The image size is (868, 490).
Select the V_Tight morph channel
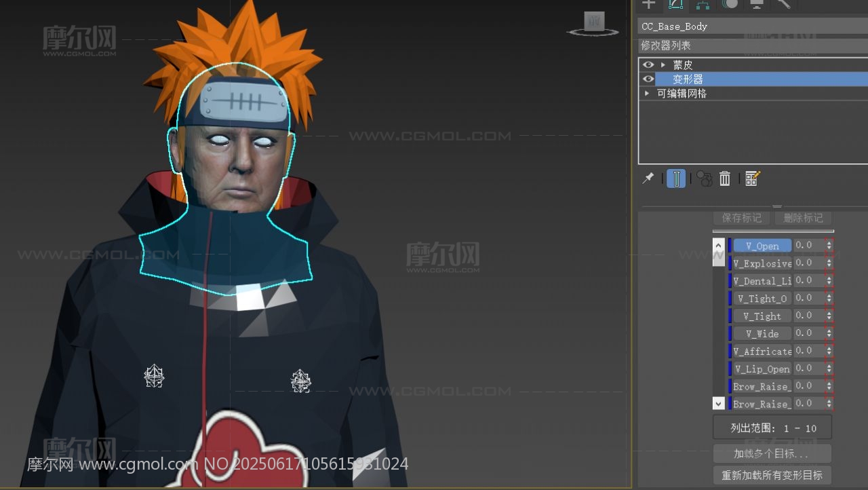click(762, 316)
